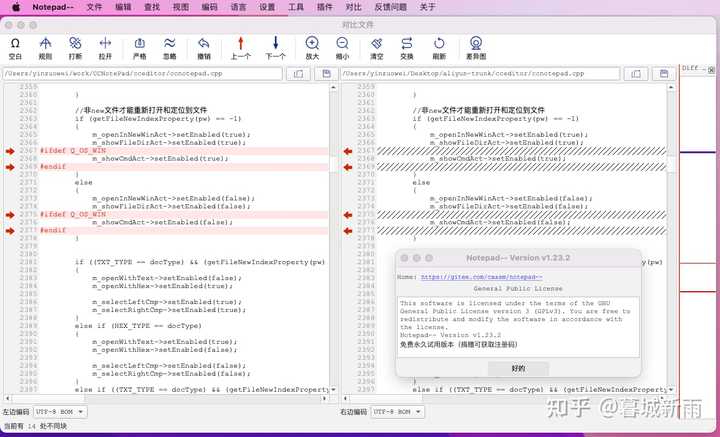
Task: Swap sides with 交换 icon
Action: (x=407, y=48)
